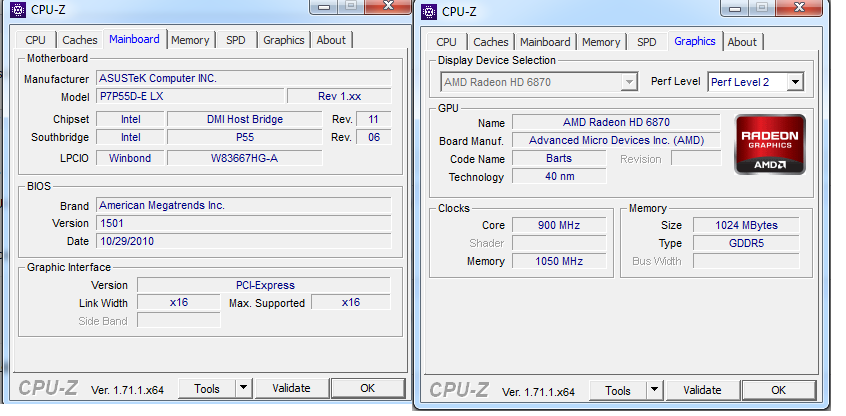
Task: Click the Rev 1.xx model revision field
Action: pyautogui.click(x=339, y=97)
